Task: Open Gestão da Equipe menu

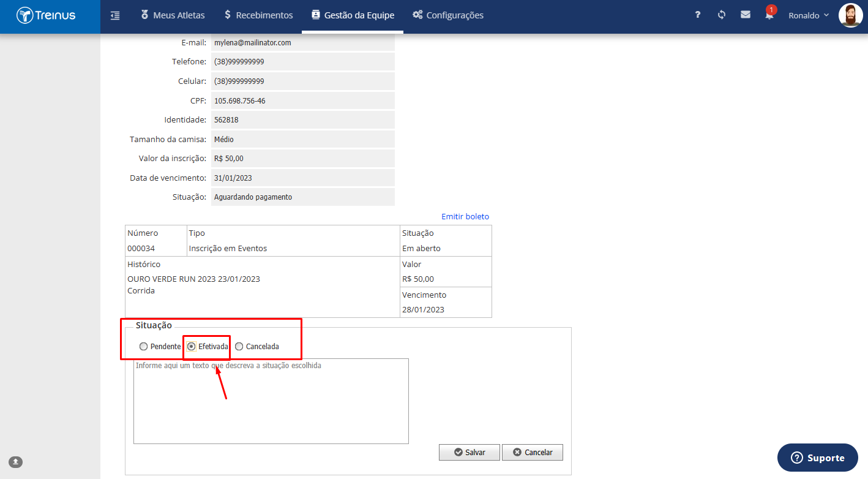Action: (353, 15)
